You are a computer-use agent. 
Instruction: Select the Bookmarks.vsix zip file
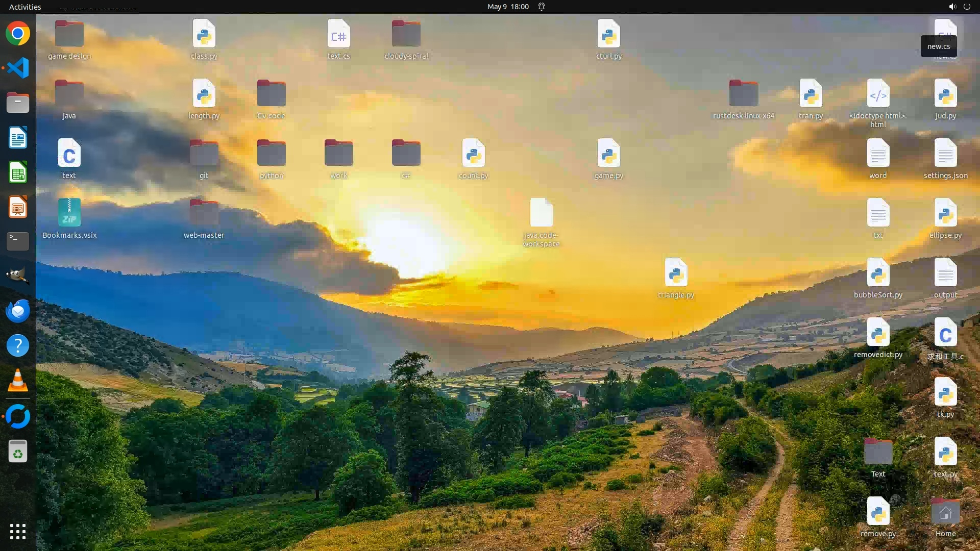[x=69, y=213]
